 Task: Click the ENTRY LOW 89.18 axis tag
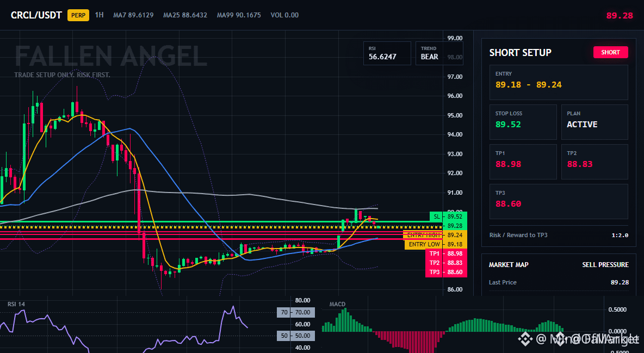coord(436,244)
